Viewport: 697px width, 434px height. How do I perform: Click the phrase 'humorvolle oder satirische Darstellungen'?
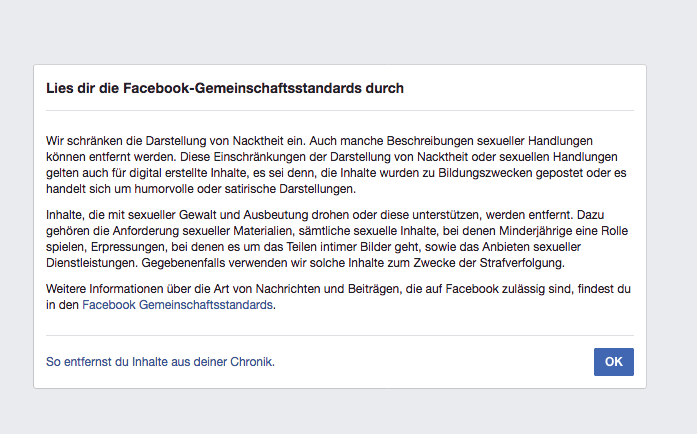coord(245,189)
